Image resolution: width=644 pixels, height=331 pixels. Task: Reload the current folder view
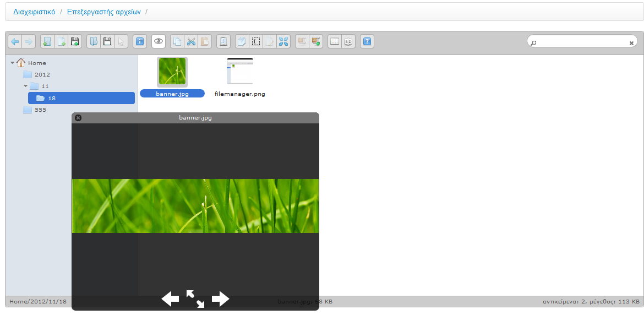(223, 41)
